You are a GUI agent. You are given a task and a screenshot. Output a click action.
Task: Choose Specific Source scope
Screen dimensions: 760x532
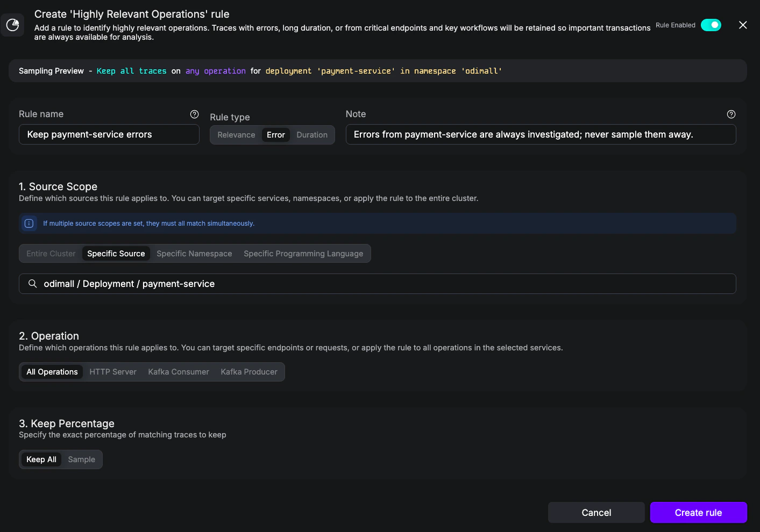tap(116, 254)
